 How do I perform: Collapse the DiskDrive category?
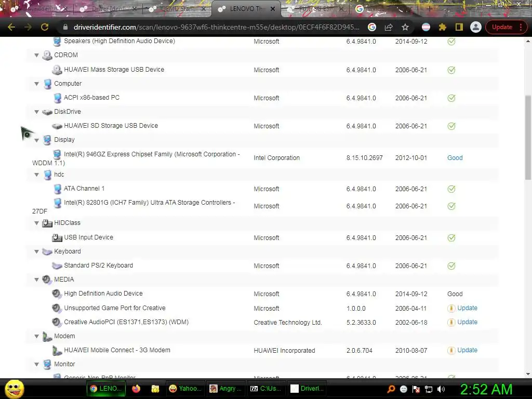tap(36, 112)
